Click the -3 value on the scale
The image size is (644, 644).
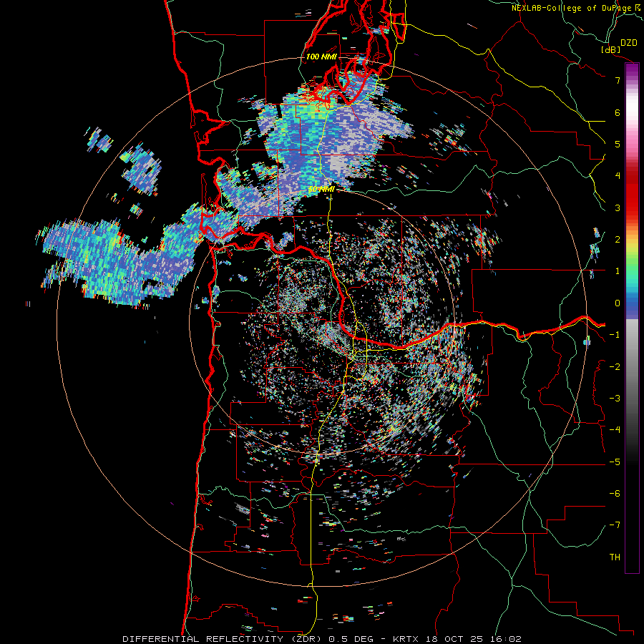click(x=615, y=399)
